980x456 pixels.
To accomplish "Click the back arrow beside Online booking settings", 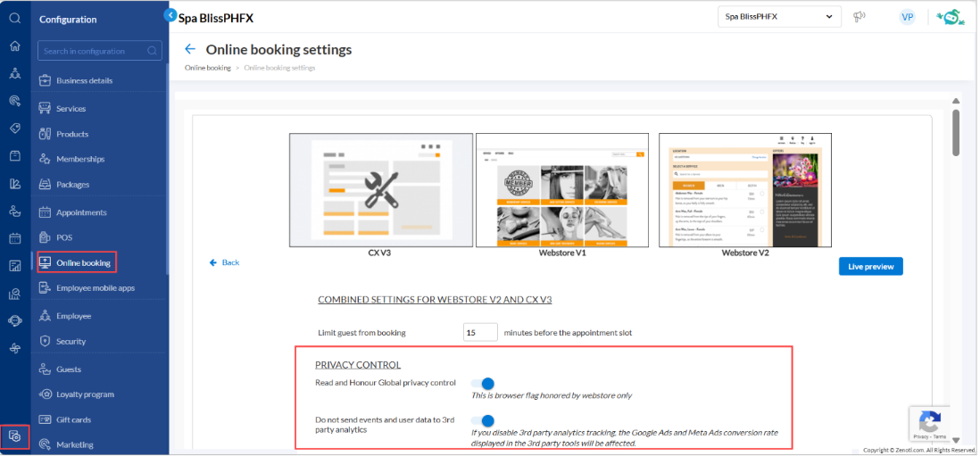I will 191,49.
